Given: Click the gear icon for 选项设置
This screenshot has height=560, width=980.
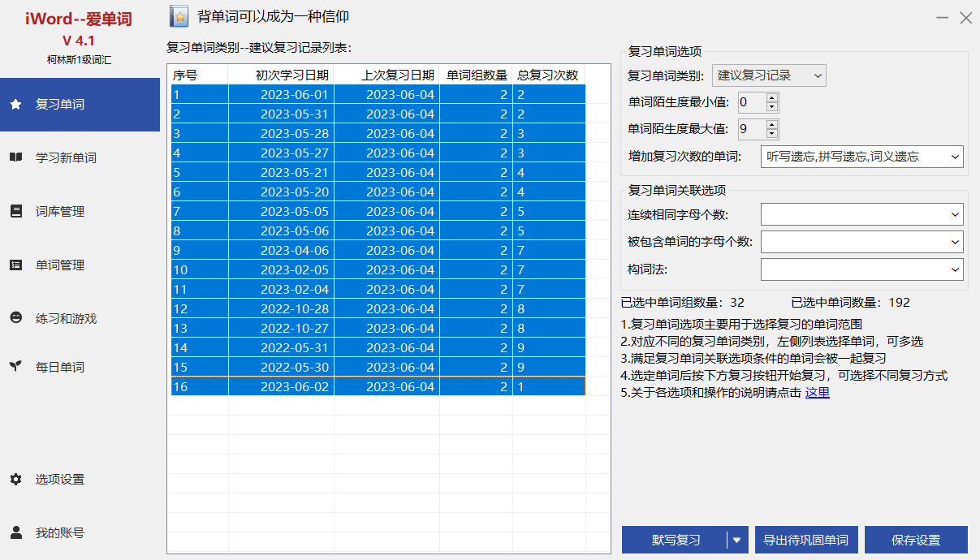Looking at the screenshot, I should point(15,479).
